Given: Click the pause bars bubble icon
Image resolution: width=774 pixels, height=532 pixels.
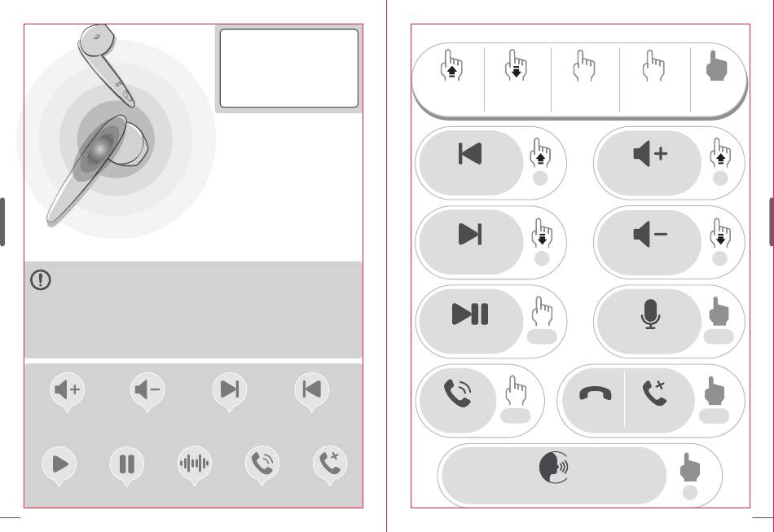Looking at the screenshot, I should coord(127,465).
